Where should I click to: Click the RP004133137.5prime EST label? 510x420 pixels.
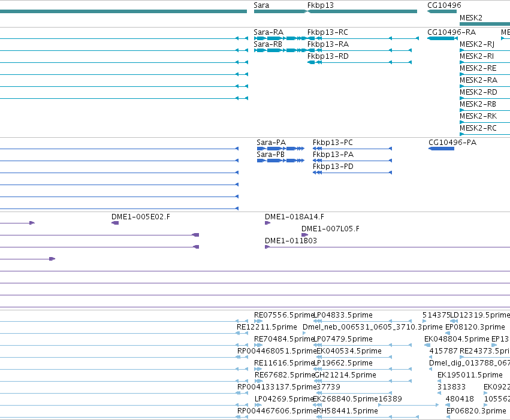click(277, 387)
